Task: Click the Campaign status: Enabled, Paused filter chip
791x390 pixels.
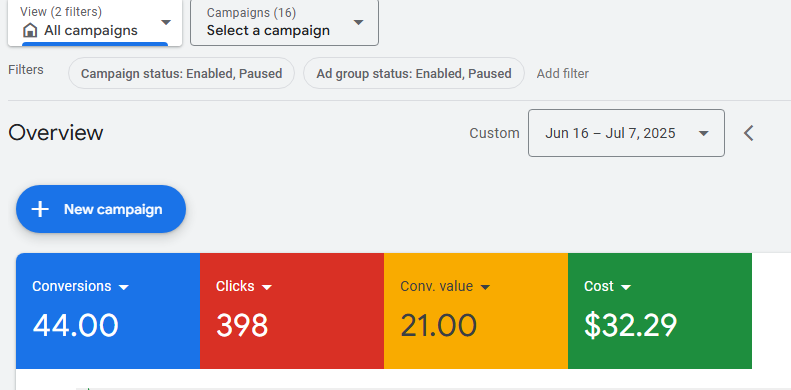Action: [181, 74]
